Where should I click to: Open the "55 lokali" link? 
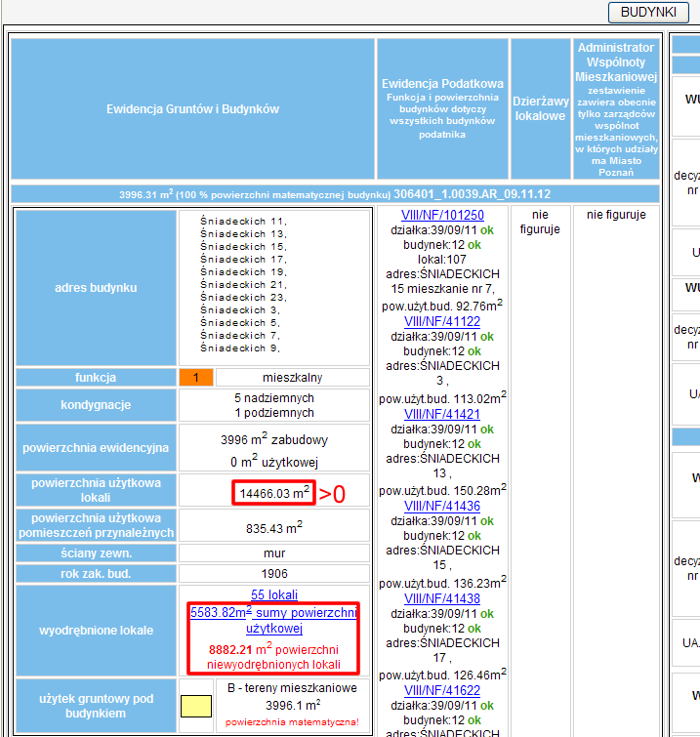[273, 594]
